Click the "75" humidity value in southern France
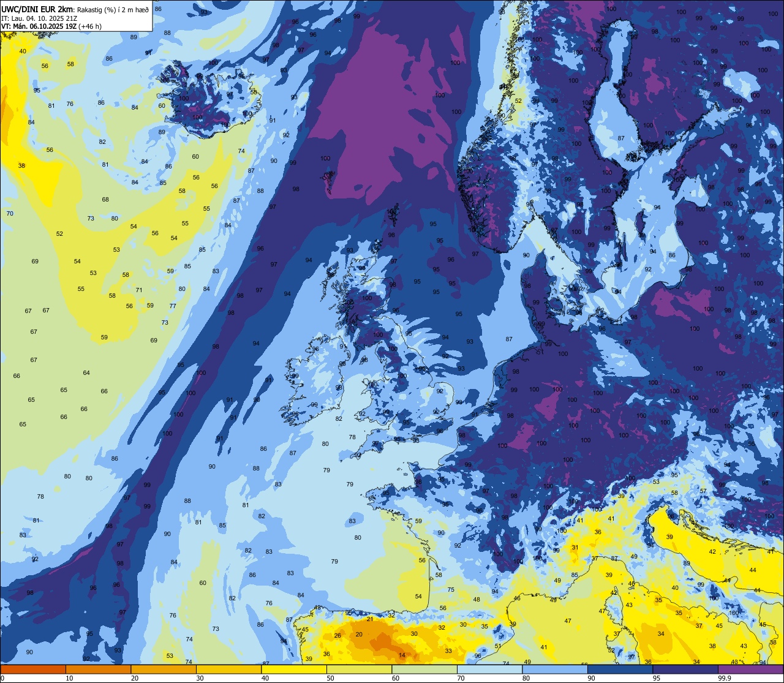 pyautogui.click(x=451, y=590)
